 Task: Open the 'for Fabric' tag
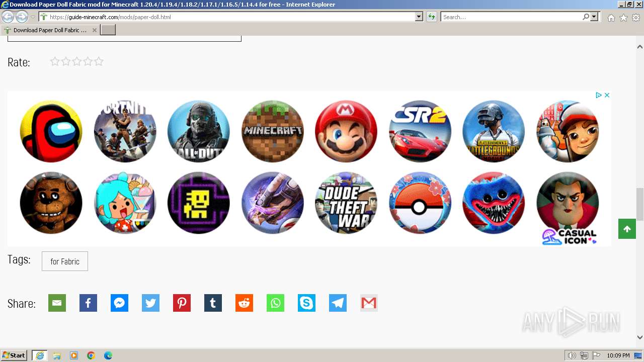point(65,261)
